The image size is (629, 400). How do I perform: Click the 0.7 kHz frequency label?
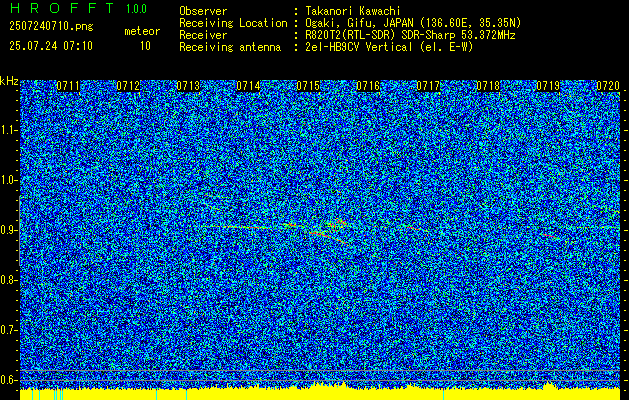(8, 330)
